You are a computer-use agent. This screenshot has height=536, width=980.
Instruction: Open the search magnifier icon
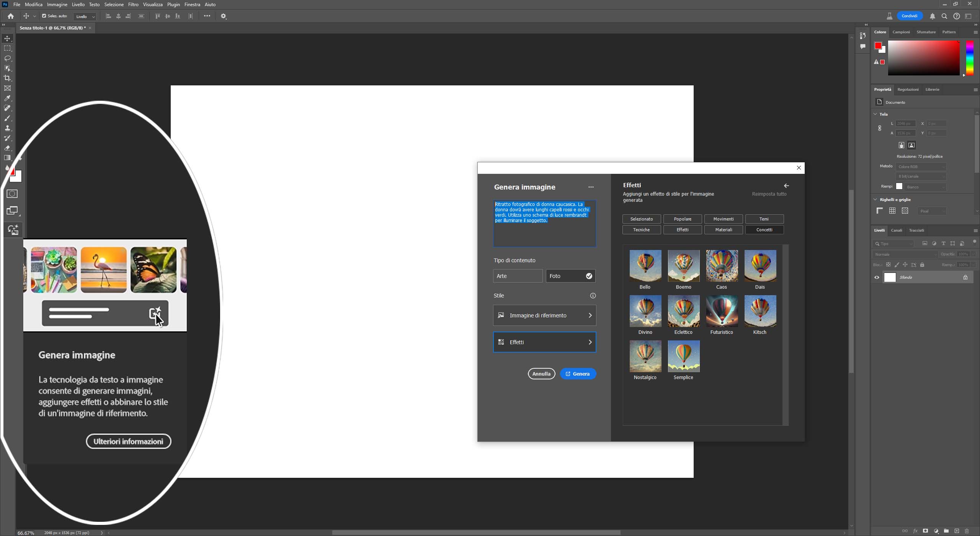click(944, 16)
